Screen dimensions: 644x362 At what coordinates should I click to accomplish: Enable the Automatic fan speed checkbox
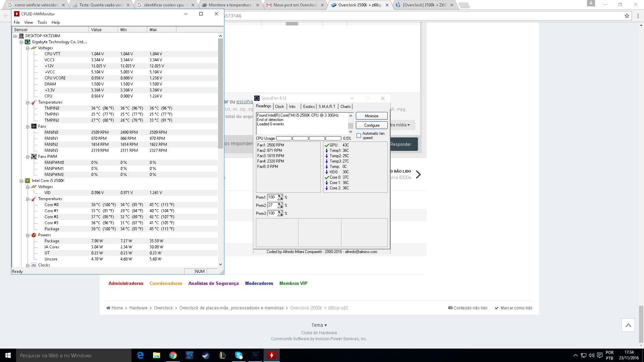tap(359, 135)
